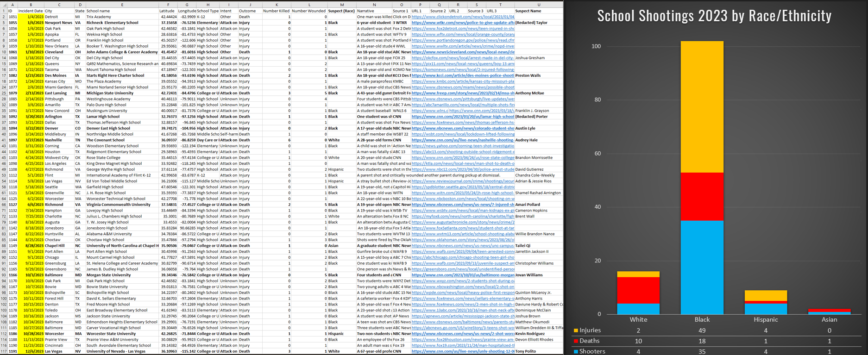
Task: Click the red deaths segment of White bar
Action: point(638,290)
